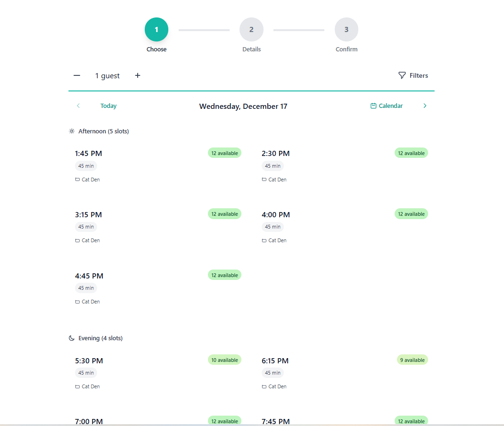
Task: Increase guest count with plus icon
Action: 137,75
